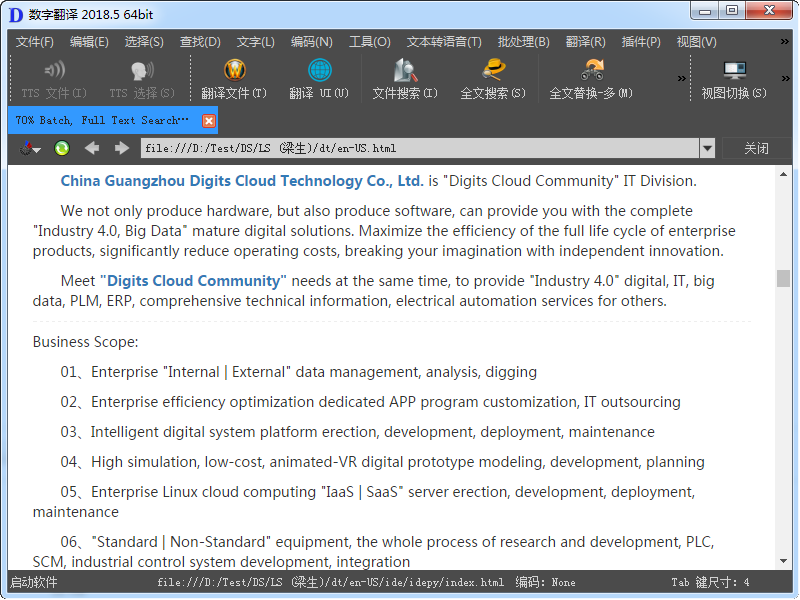The width and height of the screenshot is (800, 600).
Task: Follow the 'Digits Cloud Community' bold link
Action: [x=194, y=281]
